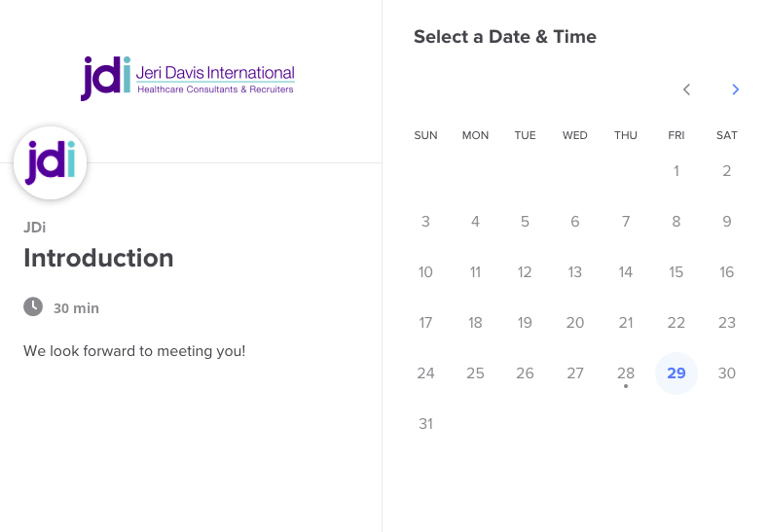Click the round JDi avatar logo
This screenshot has height=532, width=768.
(x=51, y=163)
